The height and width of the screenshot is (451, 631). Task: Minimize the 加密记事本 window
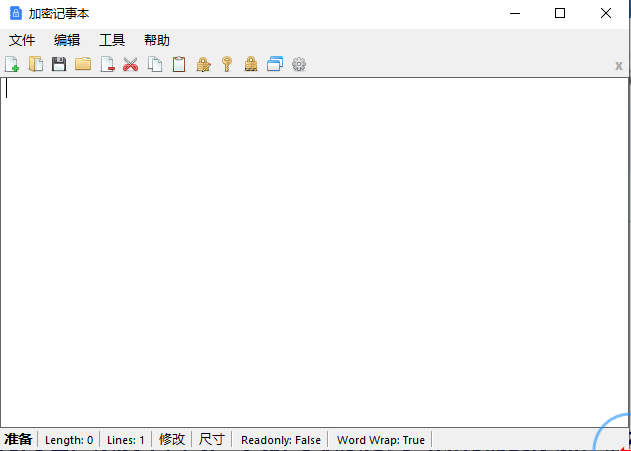coord(515,13)
